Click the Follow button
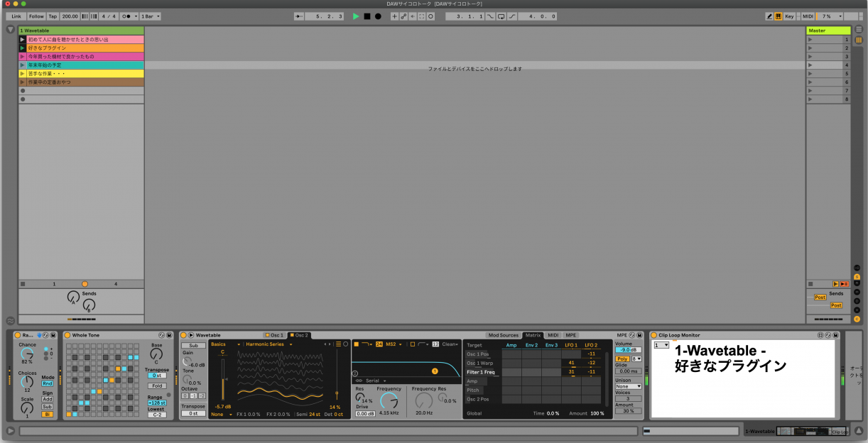This screenshot has width=868, height=443. coord(36,16)
